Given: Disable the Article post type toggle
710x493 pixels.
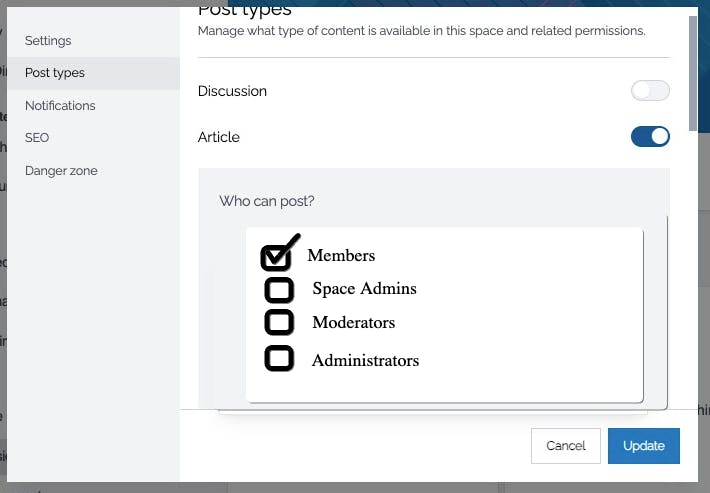Looking at the screenshot, I should point(650,137).
